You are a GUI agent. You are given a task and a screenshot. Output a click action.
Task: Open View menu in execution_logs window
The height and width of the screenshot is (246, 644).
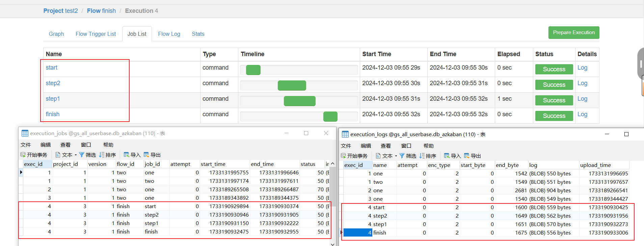[x=386, y=146]
